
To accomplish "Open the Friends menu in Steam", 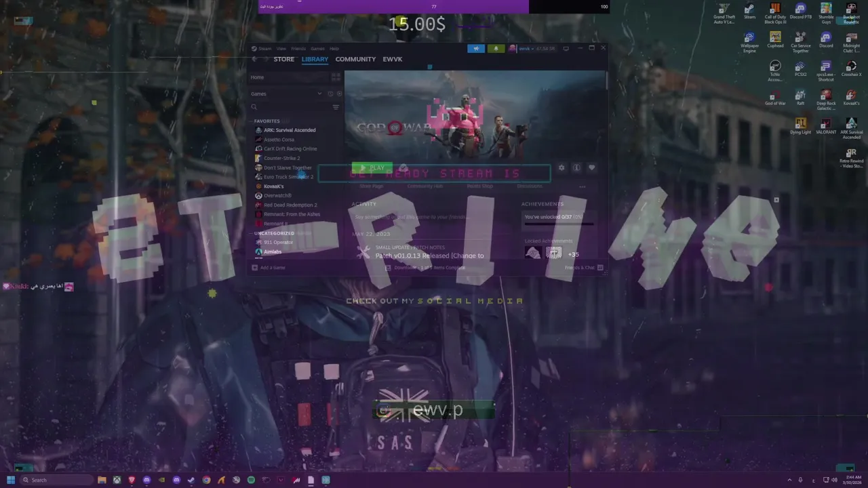I will [298, 49].
